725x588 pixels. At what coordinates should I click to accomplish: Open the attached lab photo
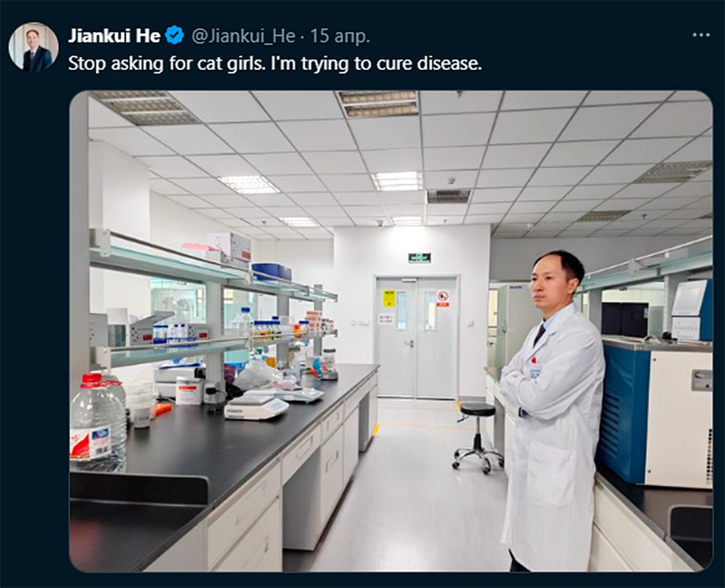click(391, 331)
